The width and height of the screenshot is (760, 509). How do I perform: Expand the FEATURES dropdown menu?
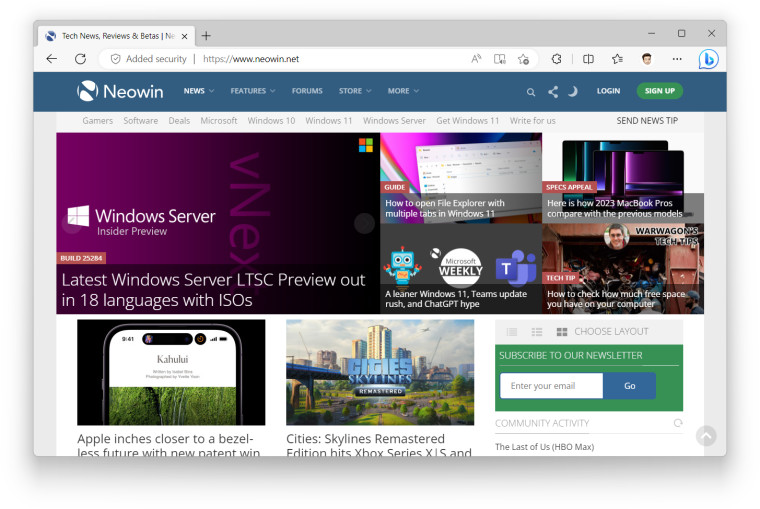(253, 91)
